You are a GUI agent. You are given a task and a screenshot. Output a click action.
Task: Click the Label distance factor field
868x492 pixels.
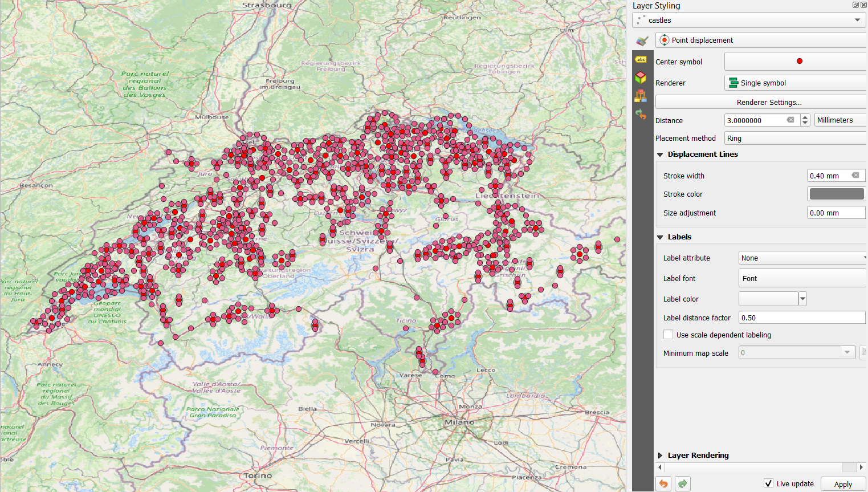(x=801, y=318)
